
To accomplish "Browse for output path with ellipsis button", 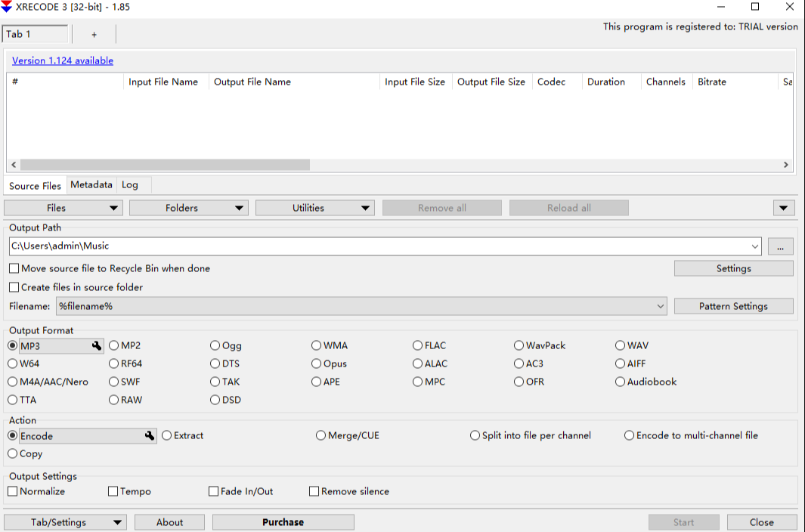I will [x=780, y=246].
